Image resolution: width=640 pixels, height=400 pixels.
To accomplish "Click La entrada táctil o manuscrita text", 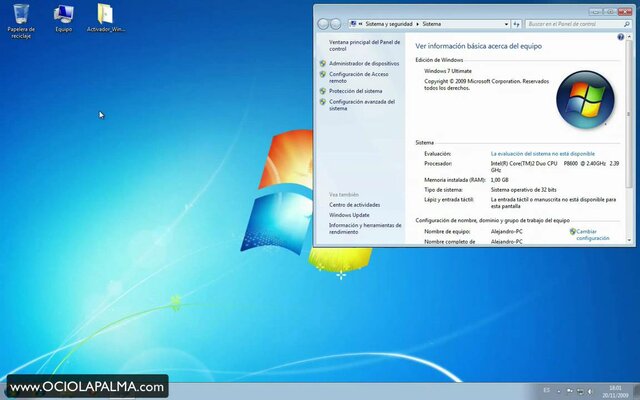I will pos(553,203).
